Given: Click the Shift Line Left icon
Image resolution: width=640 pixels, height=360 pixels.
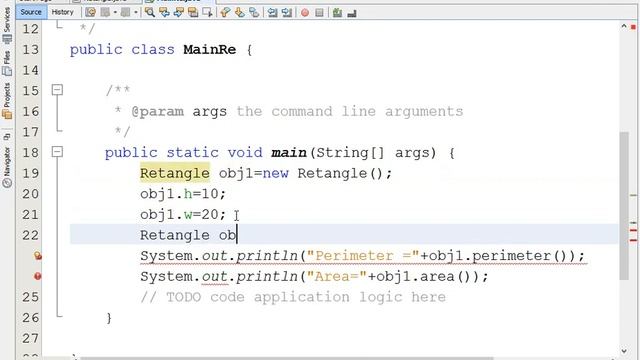Looking at the screenshot, I should (x=272, y=12).
